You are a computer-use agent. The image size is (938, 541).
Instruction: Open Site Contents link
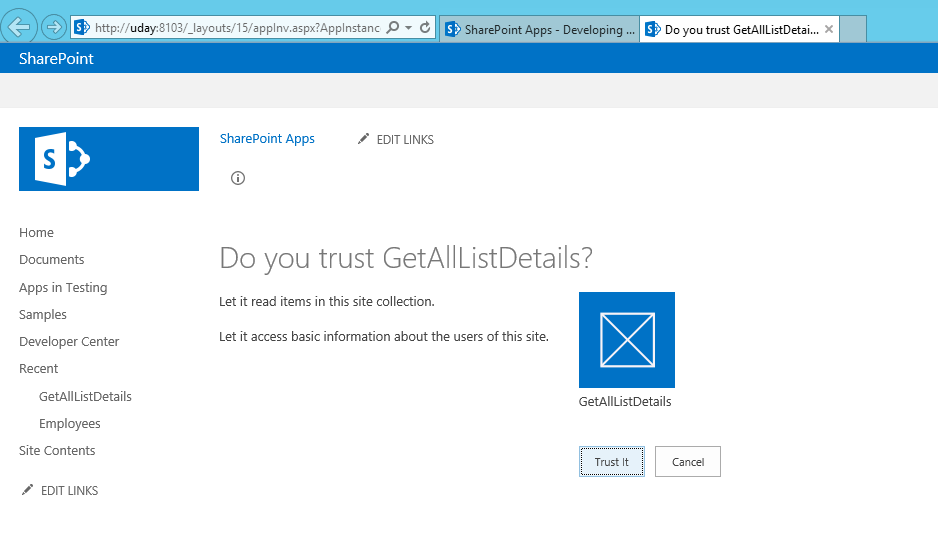click(57, 451)
